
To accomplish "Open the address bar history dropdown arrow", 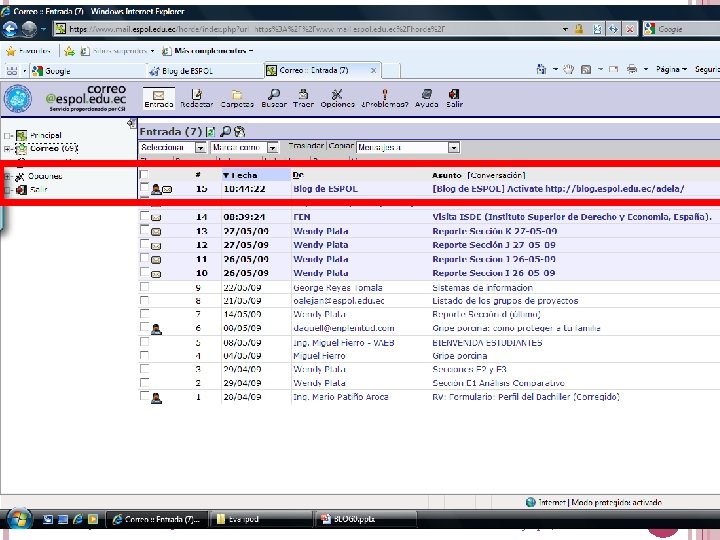I will [565, 29].
